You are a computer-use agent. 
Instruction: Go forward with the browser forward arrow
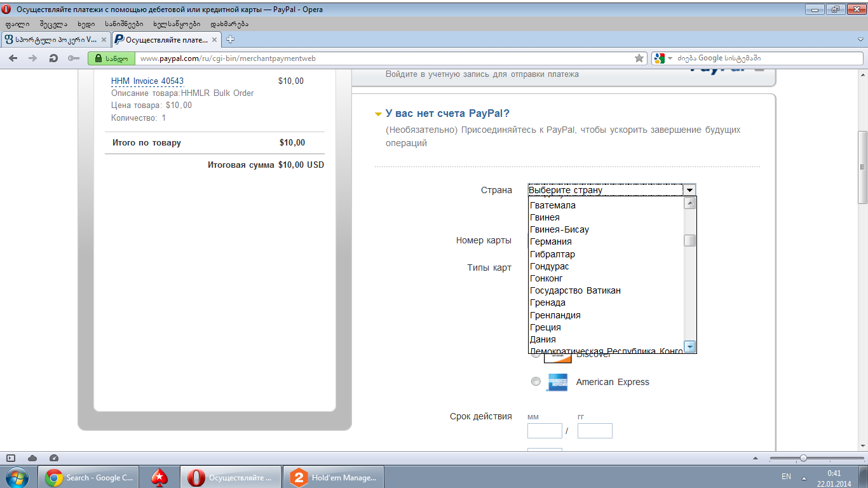click(33, 58)
